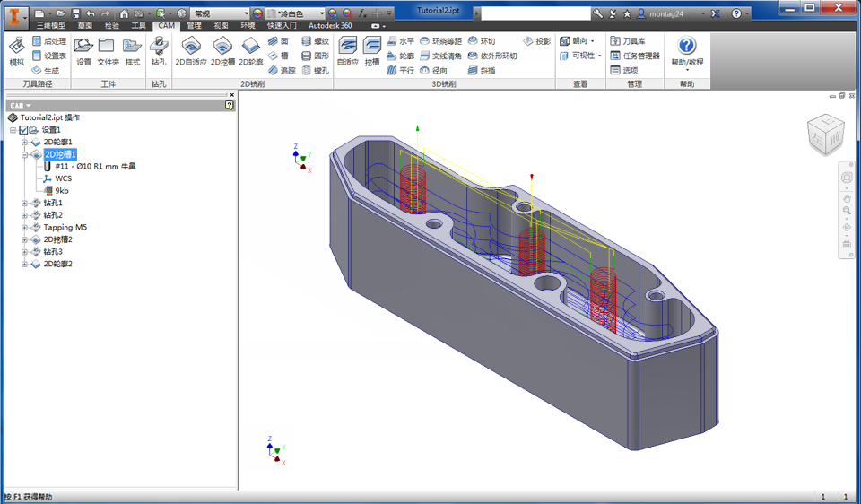The height and width of the screenshot is (504, 861).
Task: Click the montag24 user account button
Action: 666,13
